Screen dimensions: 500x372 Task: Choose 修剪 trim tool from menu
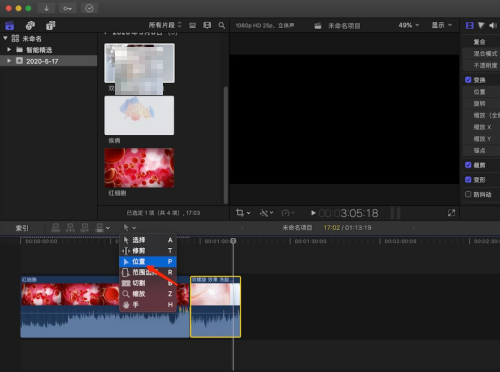click(x=148, y=251)
